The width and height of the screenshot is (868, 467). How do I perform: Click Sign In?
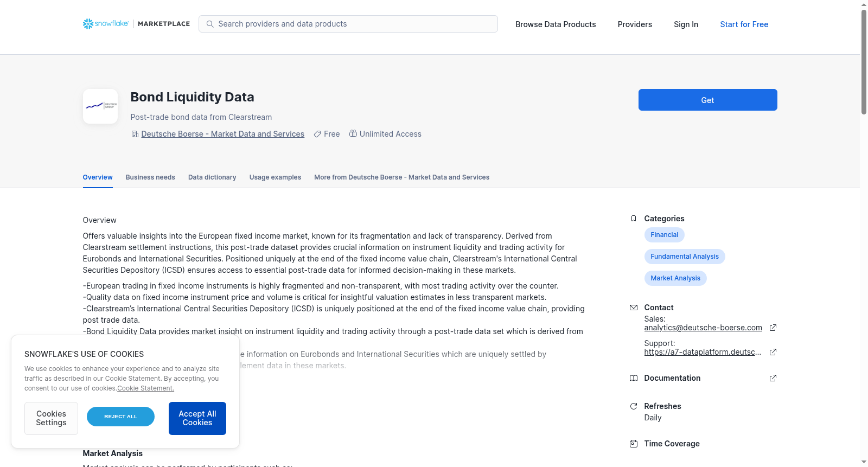coord(686,24)
